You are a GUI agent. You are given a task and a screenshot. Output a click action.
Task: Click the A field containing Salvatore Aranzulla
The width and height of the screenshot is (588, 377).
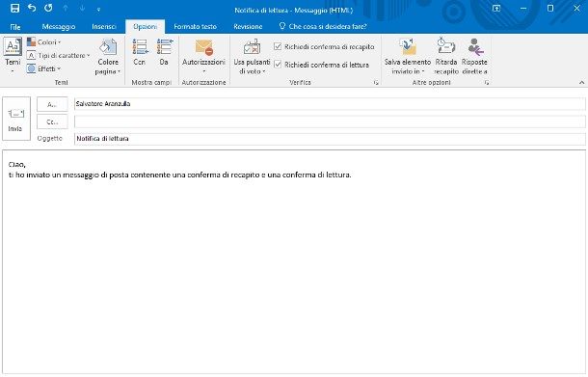click(x=330, y=104)
